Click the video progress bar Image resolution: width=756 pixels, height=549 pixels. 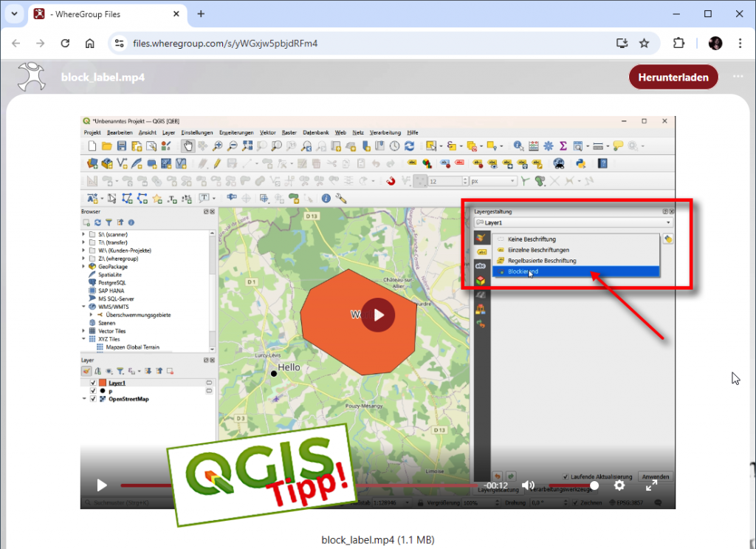[299, 485]
